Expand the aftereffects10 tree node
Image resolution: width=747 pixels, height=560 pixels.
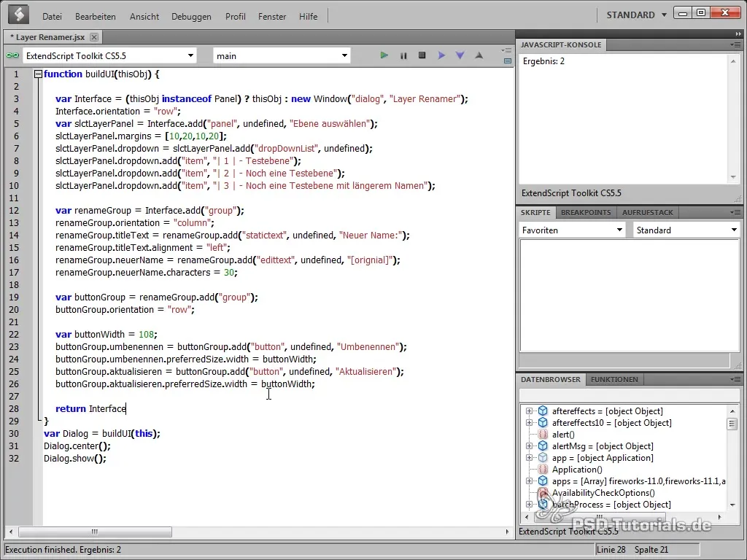click(529, 422)
